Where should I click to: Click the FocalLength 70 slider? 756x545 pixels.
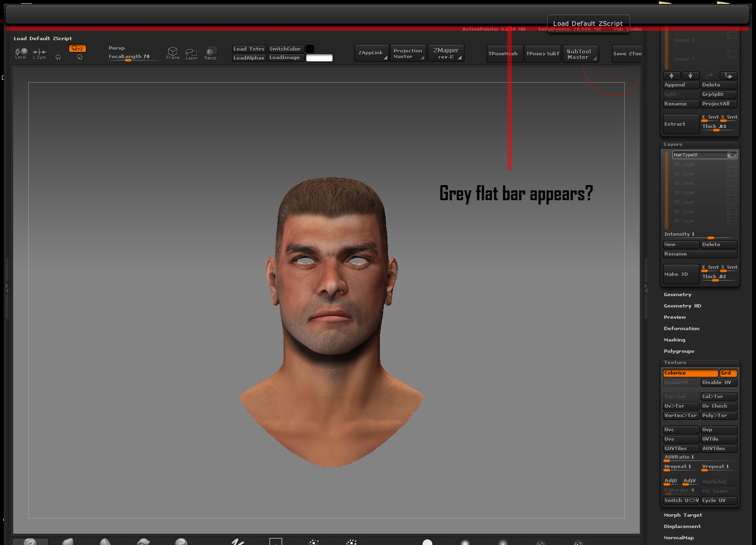(x=134, y=57)
